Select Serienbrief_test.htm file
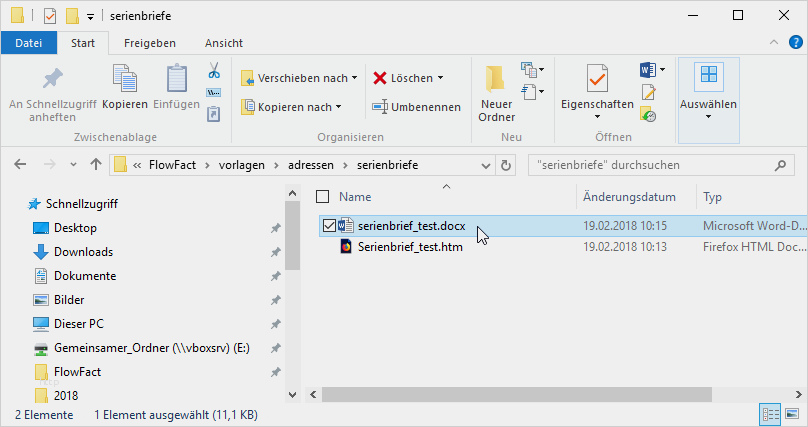The height and width of the screenshot is (427, 808). tap(410, 247)
